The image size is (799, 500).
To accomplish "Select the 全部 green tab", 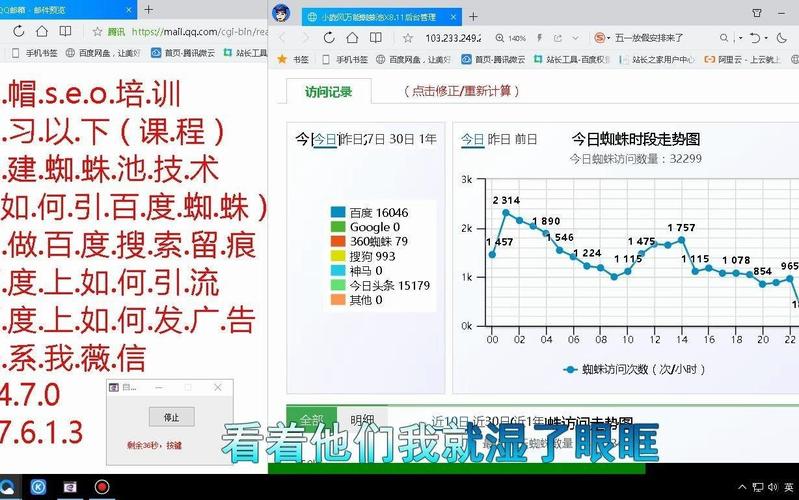I will 311,419.
